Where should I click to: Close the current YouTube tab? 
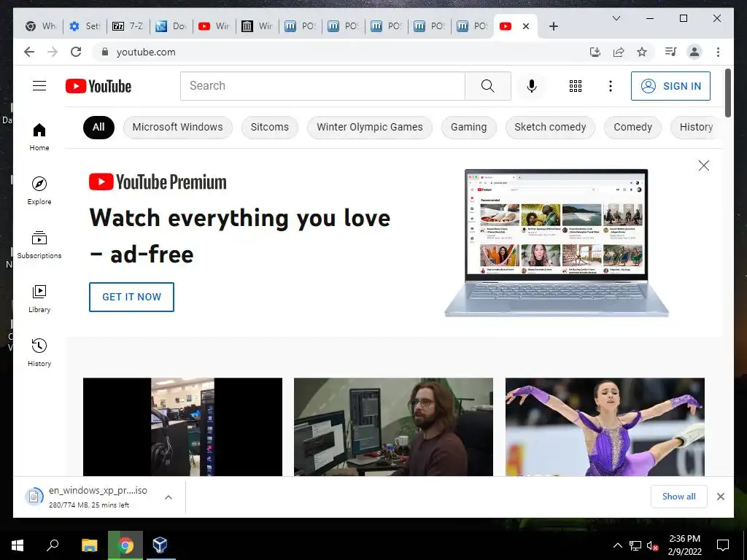(x=526, y=26)
